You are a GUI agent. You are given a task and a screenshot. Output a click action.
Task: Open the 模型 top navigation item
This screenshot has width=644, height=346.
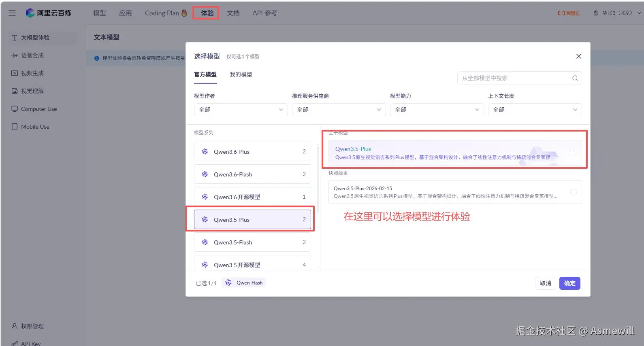click(100, 13)
